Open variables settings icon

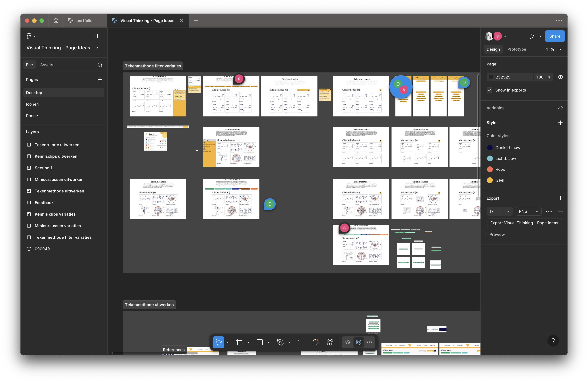(560, 108)
